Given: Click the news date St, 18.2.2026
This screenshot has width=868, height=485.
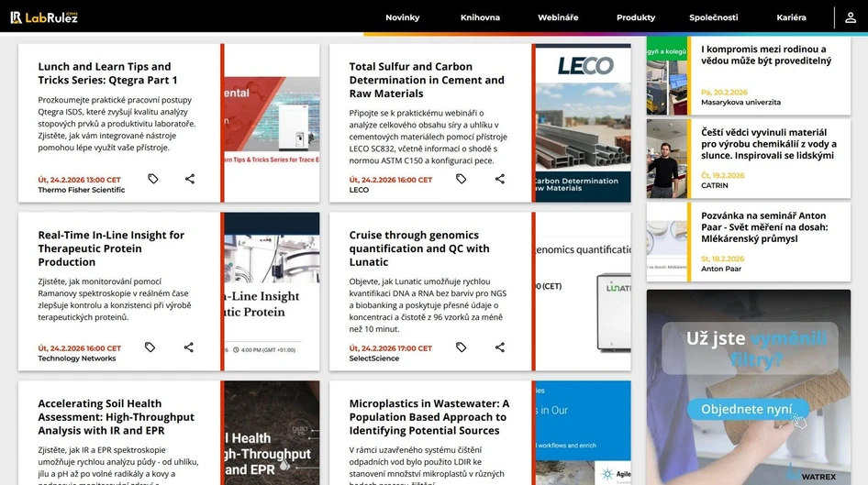Looking at the screenshot, I should click(x=722, y=259).
